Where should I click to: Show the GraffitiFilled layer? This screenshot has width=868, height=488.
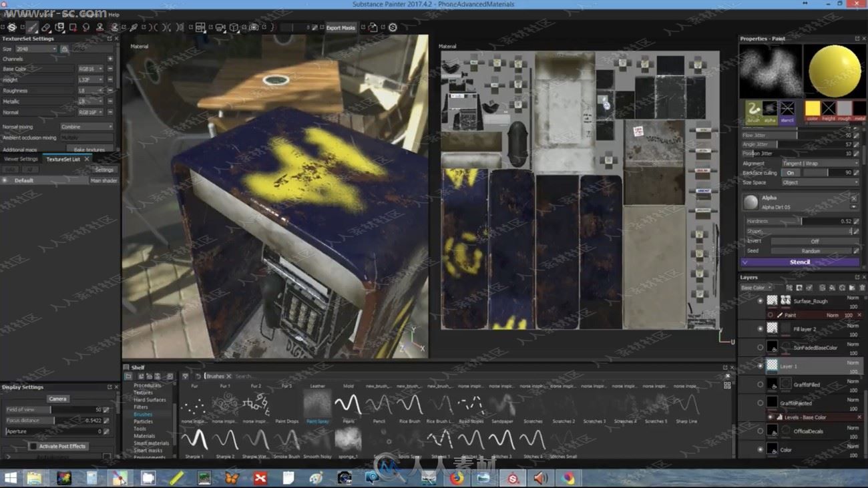[760, 385]
